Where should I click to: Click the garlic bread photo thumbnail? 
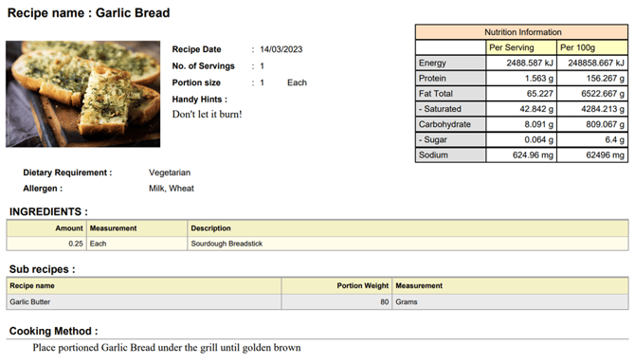click(x=83, y=94)
